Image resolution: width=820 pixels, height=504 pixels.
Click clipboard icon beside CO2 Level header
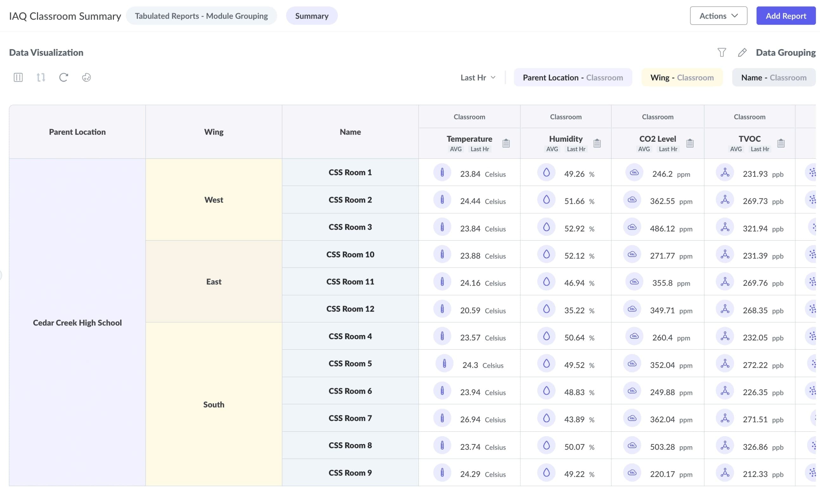(690, 143)
